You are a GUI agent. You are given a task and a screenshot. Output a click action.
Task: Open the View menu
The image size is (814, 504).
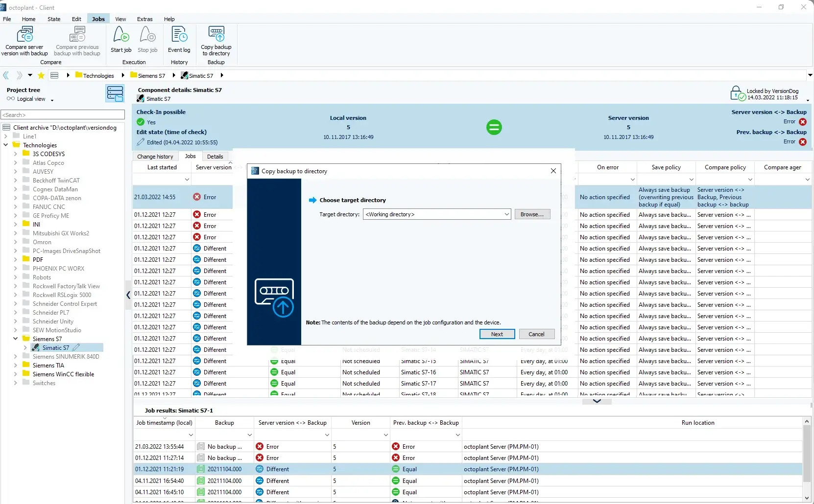[120, 19]
